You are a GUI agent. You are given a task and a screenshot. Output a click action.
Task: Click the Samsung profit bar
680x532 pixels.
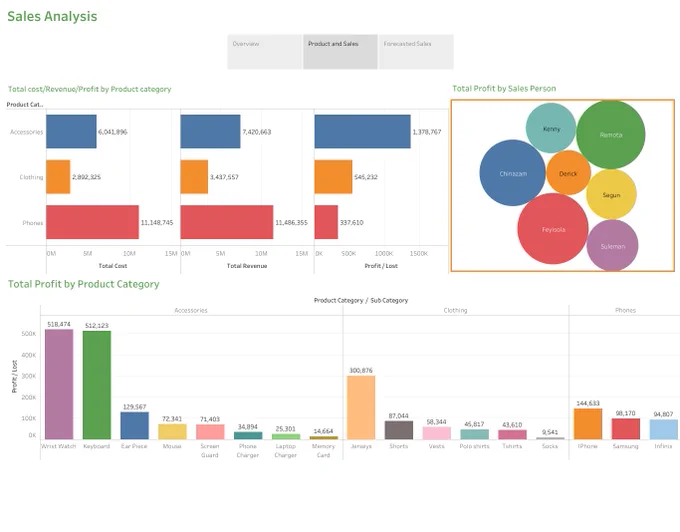[626, 429]
